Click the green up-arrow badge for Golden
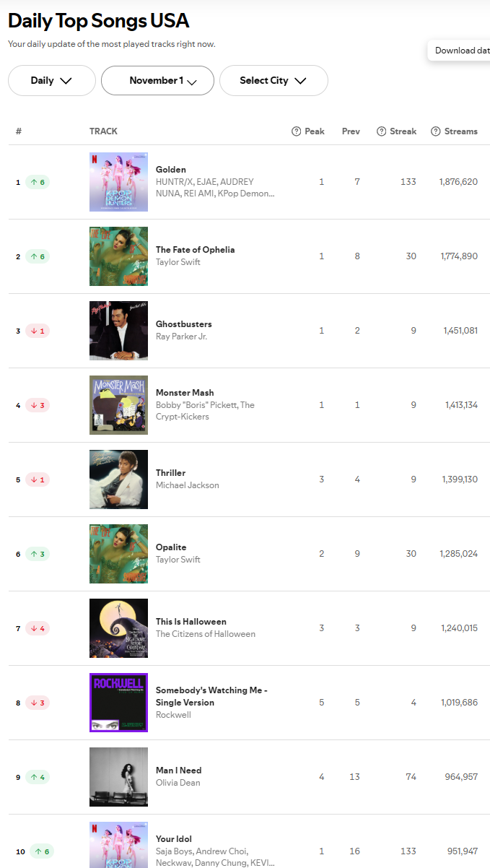This screenshot has height=868, width=490. click(38, 182)
